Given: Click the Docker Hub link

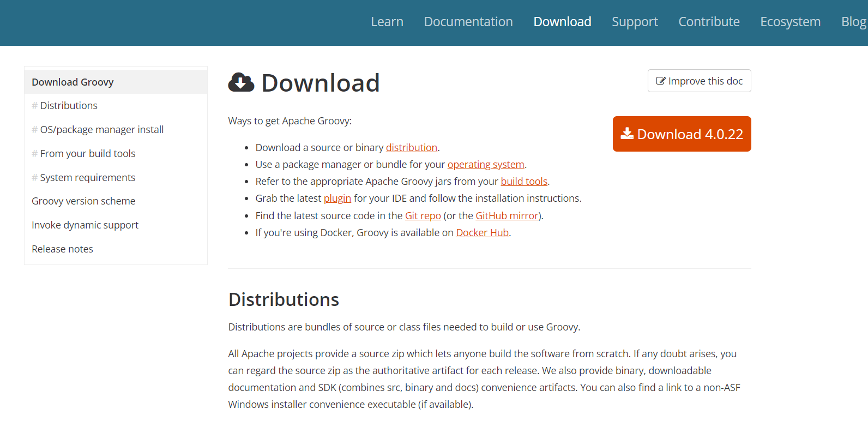Looking at the screenshot, I should coord(482,233).
